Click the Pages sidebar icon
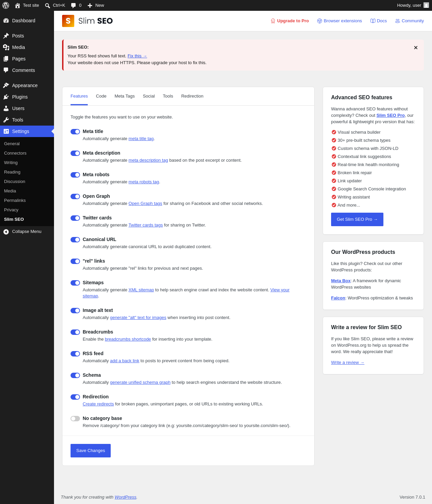 point(6,59)
